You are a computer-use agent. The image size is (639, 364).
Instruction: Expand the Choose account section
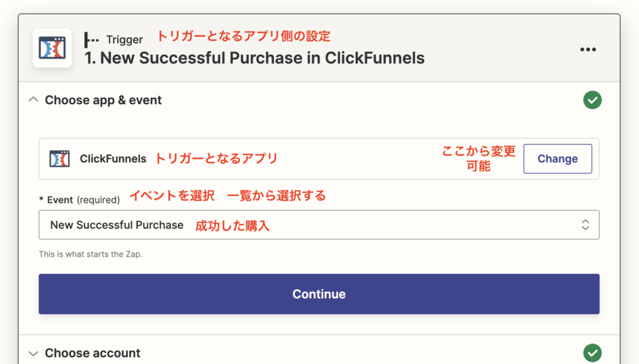[34, 353]
